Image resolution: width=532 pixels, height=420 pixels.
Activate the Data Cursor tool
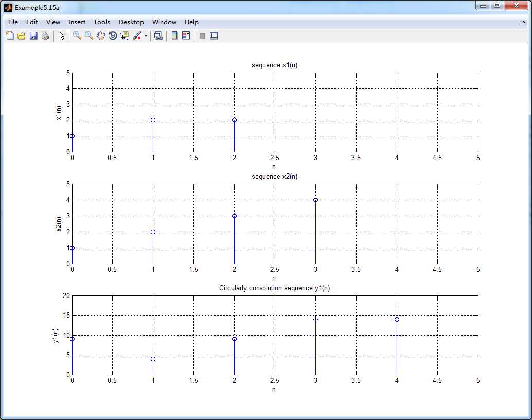pyautogui.click(x=125, y=36)
